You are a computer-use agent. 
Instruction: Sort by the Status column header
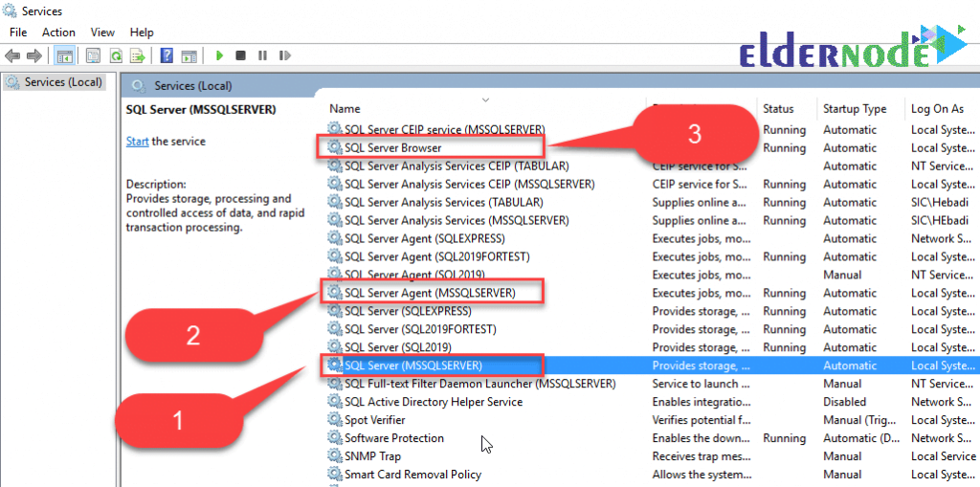click(x=778, y=109)
